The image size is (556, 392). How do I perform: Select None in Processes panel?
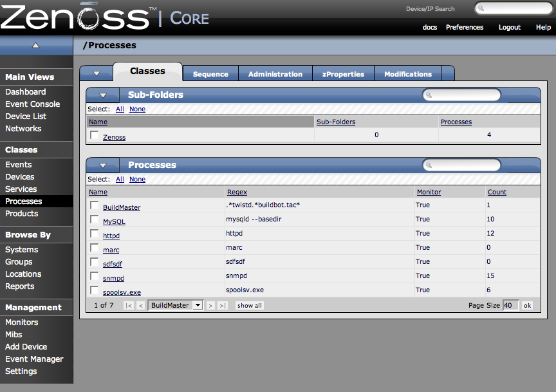click(137, 180)
